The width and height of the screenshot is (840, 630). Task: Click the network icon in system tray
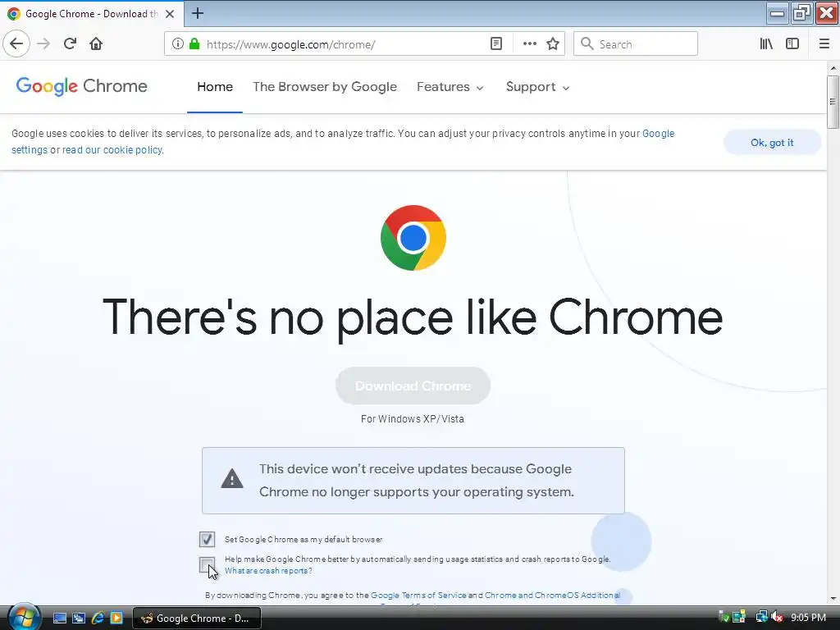pyautogui.click(x=761, y=618)
